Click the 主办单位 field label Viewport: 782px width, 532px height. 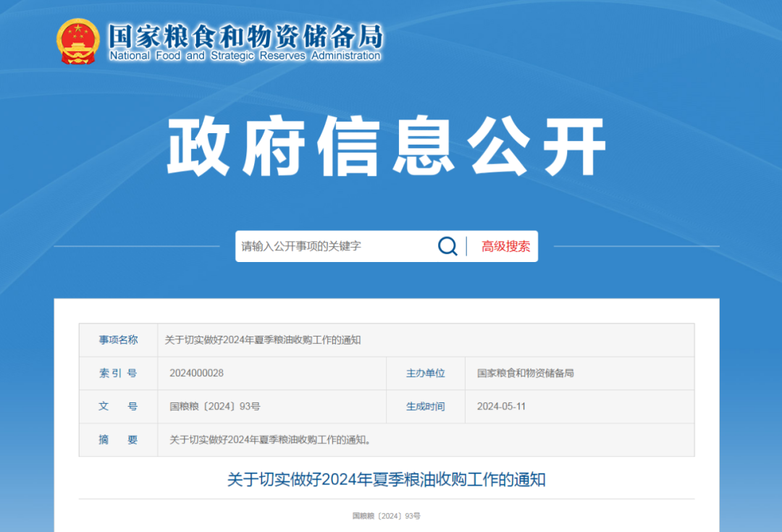[425, 373]
